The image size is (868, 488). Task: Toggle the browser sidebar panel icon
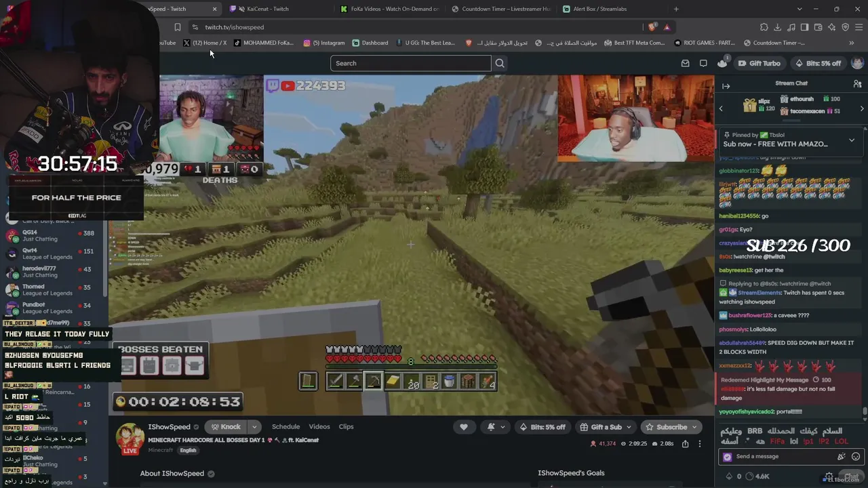pyautogui.click(x=804, y=27)
